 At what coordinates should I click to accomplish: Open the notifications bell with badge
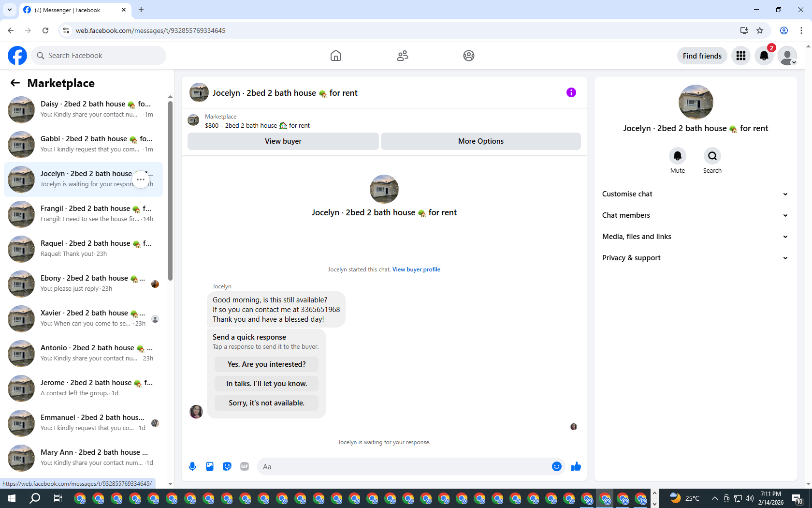(x=764, y=56)
